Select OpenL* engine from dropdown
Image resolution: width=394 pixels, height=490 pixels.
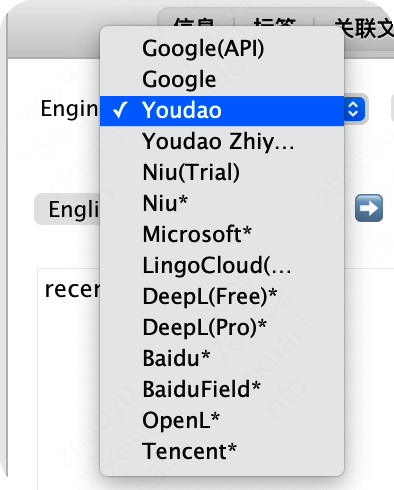click(x=222, y=420)
